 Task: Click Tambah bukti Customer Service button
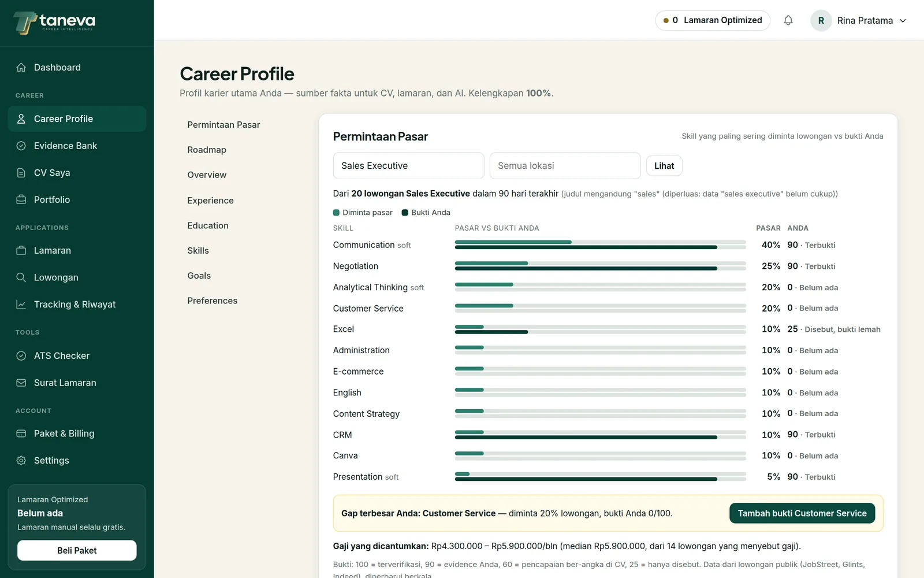(x=802, y=513)
